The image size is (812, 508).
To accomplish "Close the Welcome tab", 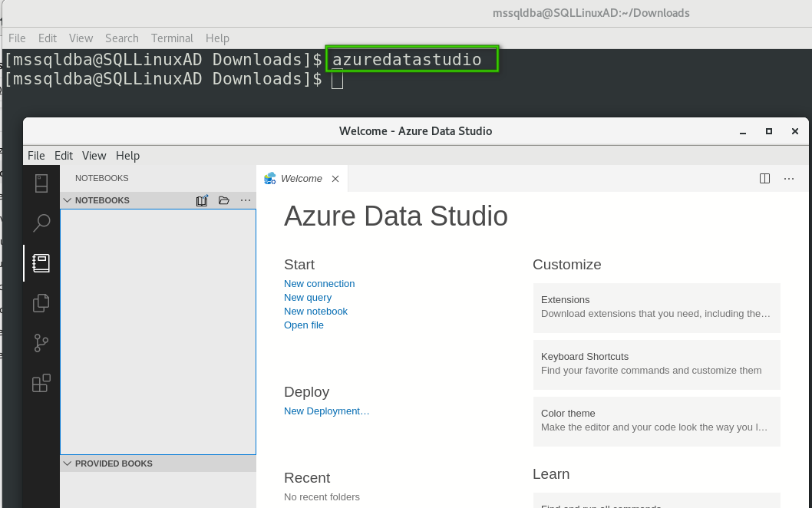I will (335, 179).
